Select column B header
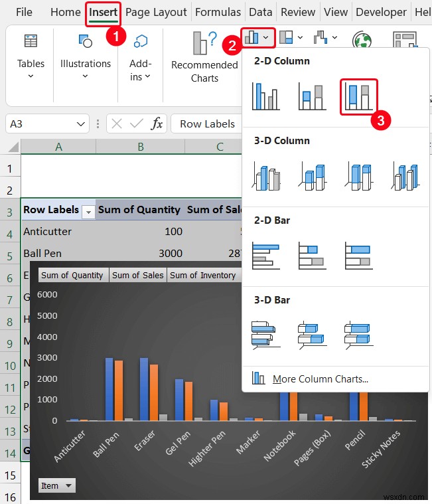 (x=141, y=147)
